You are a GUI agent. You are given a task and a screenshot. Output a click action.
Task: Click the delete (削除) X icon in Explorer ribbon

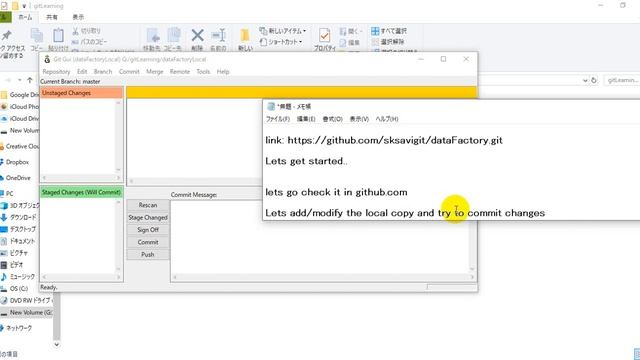[198, 36]
